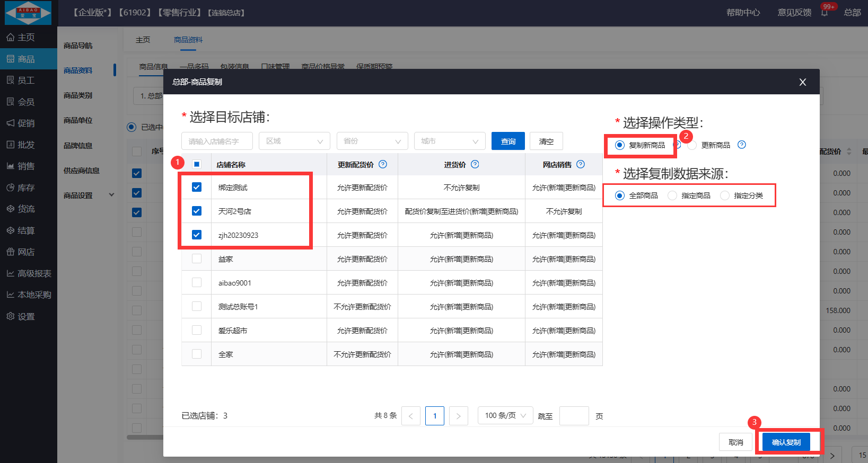This screenshot has height=463, width=868.
Task: Open the 区域 dropdown
Action: point(294,141)
